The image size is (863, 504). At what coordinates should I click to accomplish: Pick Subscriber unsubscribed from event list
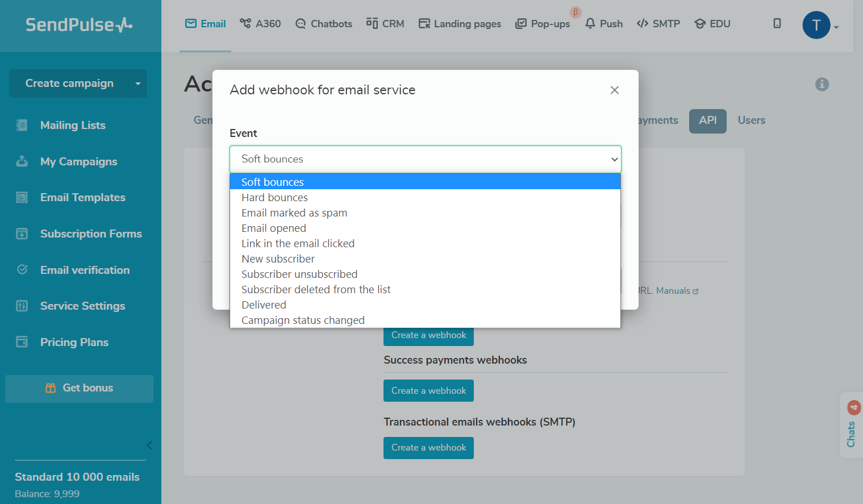[299, 274]
